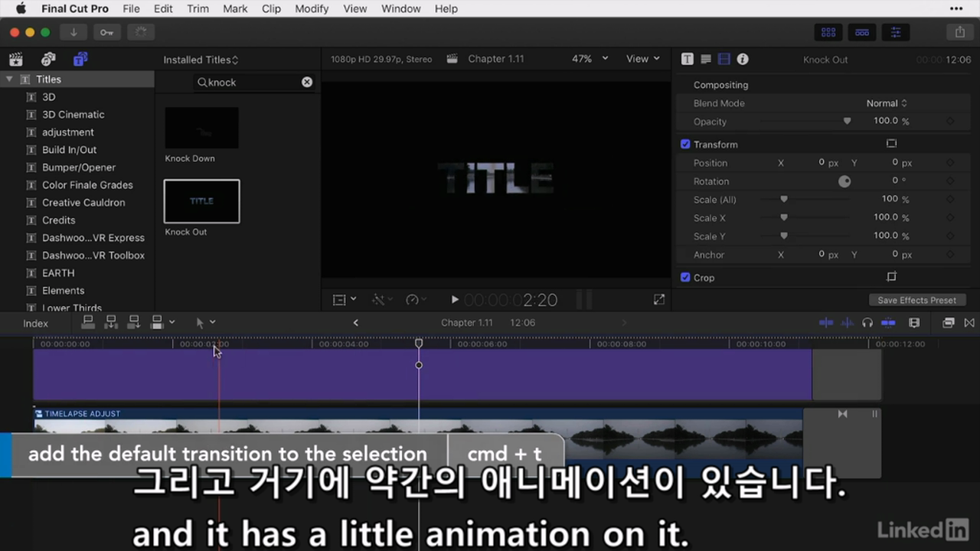Open the Photos and Audio sidebar
Image resolution: width=980 pixels, height=551 pixels.
[x=48, y=59]
